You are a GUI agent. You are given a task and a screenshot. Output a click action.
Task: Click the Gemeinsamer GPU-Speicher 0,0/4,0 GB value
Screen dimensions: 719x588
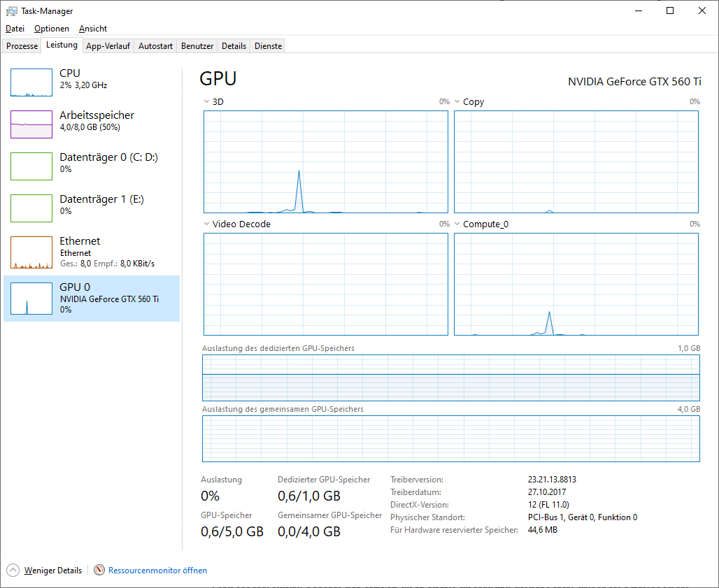coord(309,531)
